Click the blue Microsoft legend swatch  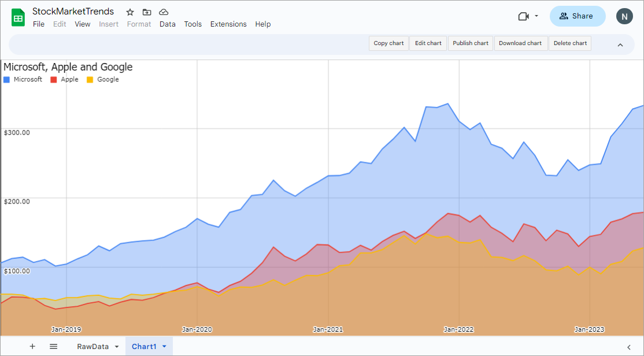click(6, 80)
